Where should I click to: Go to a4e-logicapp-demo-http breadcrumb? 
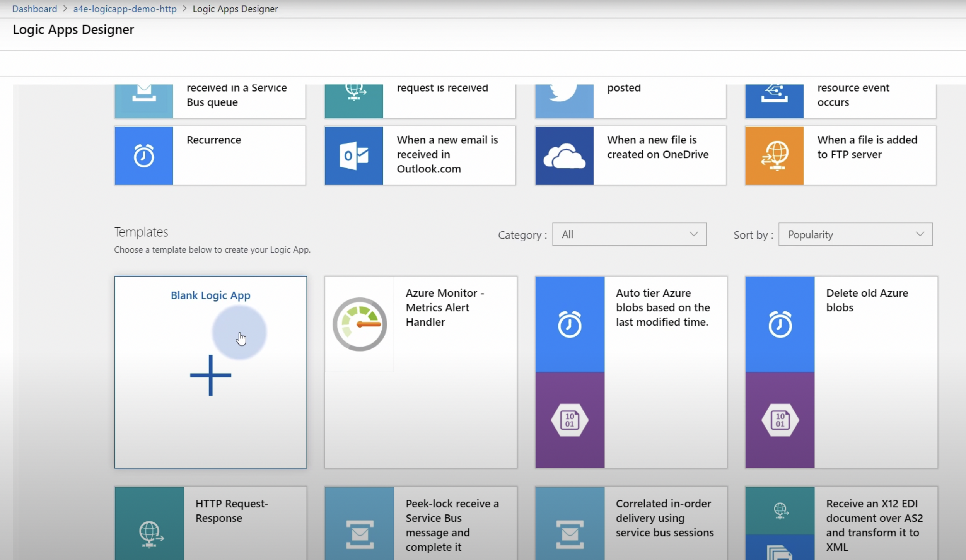125,9
